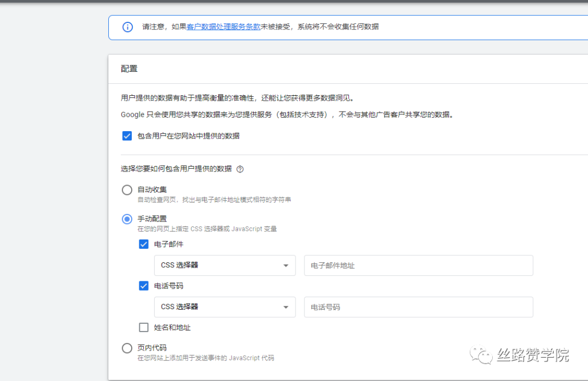Image resolution: width=588 pixels, height=381 pixels.
Task: Click the dropdown arrow on the email CSS 选择器
Action: (285, 266)
